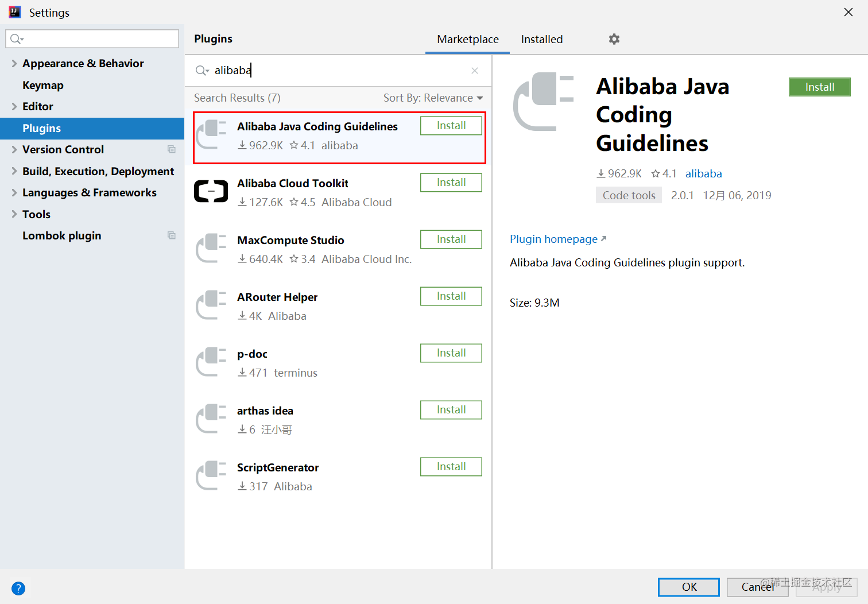868x604 pixels.
Task: Select Alibaba Cloud Toolkit title in results
Action: (x=293, y=183)
